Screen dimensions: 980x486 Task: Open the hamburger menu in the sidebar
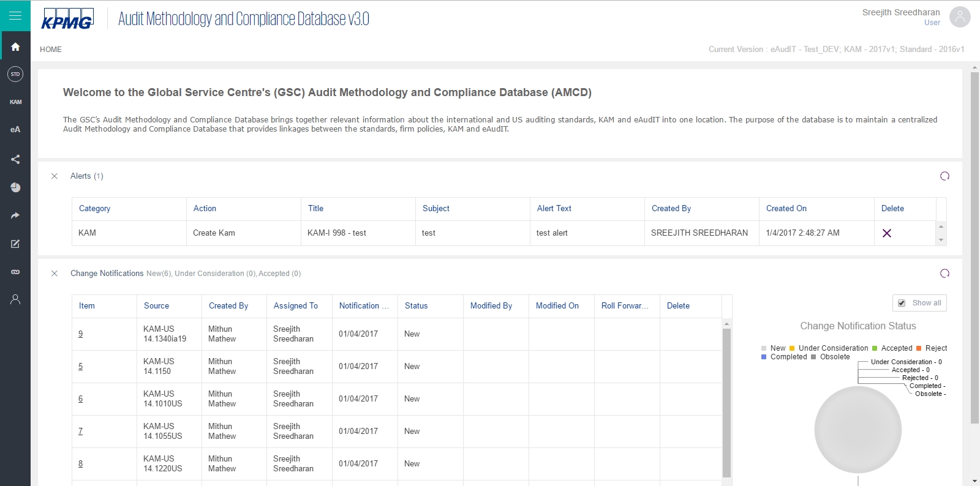15,16
